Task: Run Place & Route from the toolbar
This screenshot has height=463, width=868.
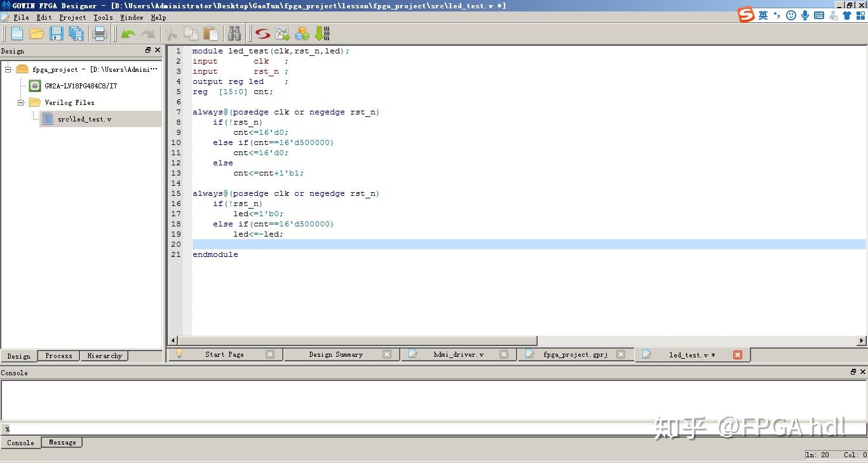Action: (x=282, y=34)
